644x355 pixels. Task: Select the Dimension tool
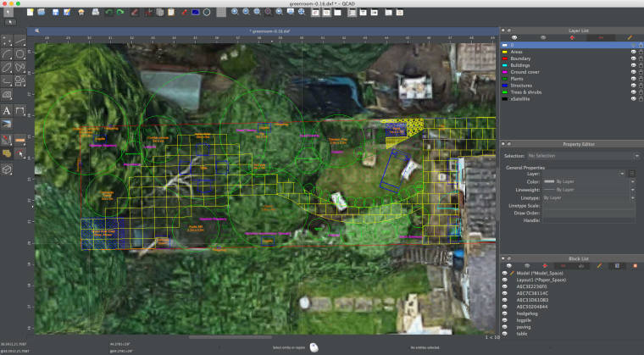pos(19,110)
